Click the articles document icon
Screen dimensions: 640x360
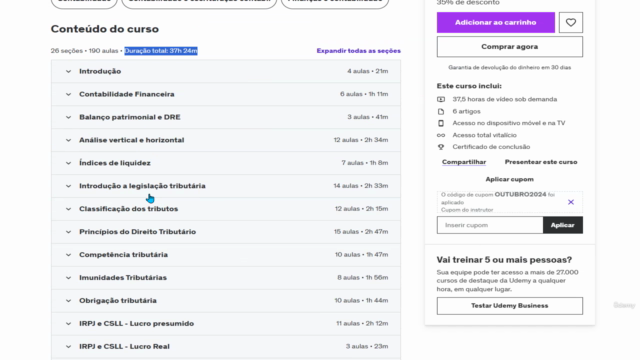coord(441,111)
